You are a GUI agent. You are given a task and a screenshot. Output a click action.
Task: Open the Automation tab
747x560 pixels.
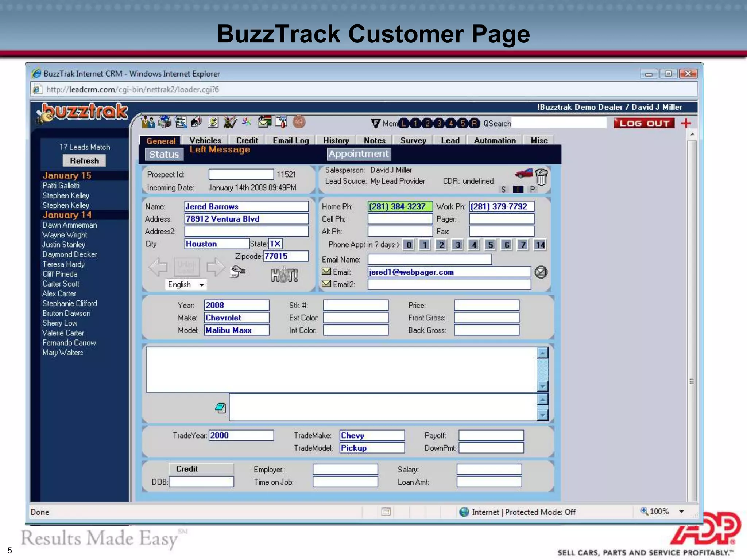pyautogui.click(x=495, y=140)
